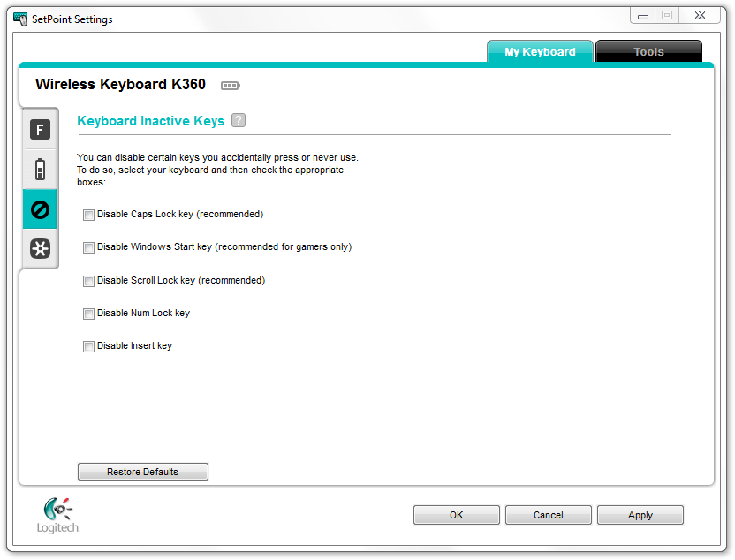Enable Disable Caps Lock key checkbox
735x560 pixels.
88,215
